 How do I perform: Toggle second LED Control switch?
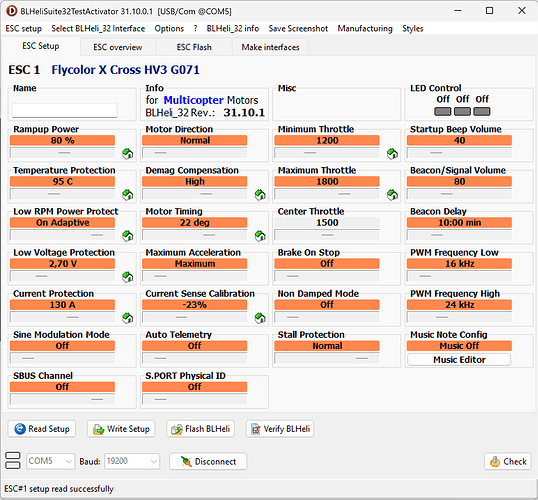point(462,112)
